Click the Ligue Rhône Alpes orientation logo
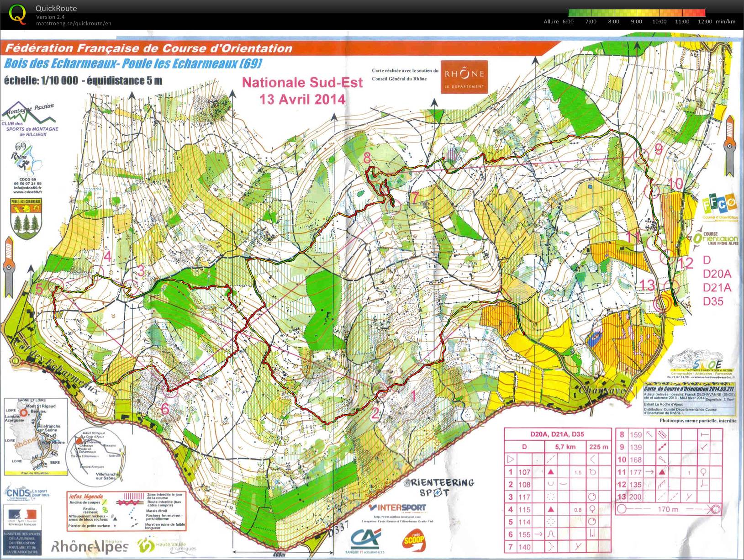Viewport: 744px width, 560px height. coord(715,238)
